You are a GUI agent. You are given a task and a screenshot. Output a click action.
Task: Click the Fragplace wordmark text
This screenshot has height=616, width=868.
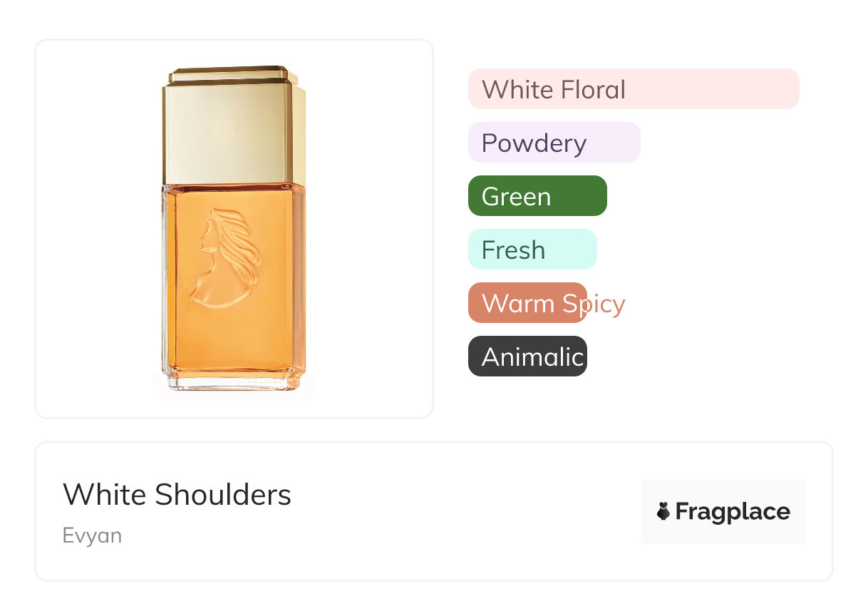click(x=733, y=511)
